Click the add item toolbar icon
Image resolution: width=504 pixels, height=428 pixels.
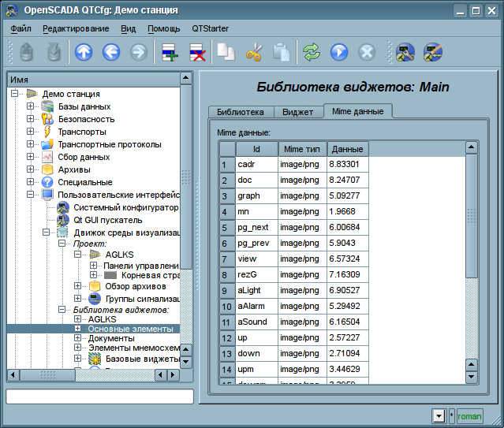click(x=170, y=52)
